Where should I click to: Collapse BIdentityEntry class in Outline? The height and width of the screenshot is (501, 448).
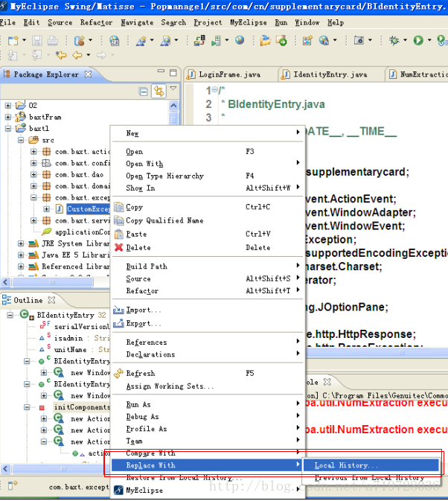(x=10, y=315)
